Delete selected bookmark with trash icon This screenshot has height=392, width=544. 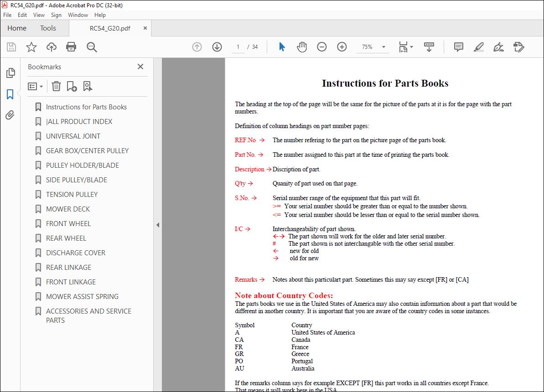[x=56, y=86]
